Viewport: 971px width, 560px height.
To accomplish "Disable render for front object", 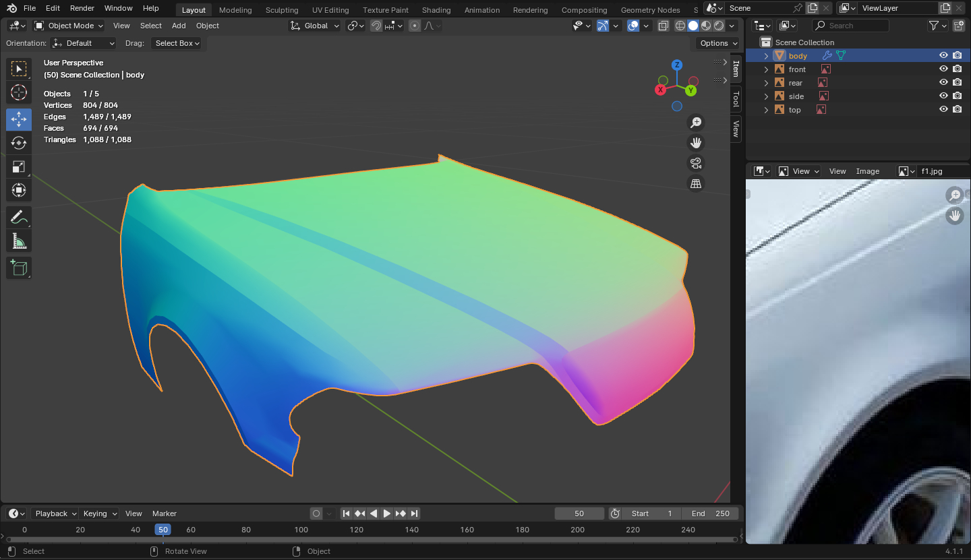I will point(958,69).
